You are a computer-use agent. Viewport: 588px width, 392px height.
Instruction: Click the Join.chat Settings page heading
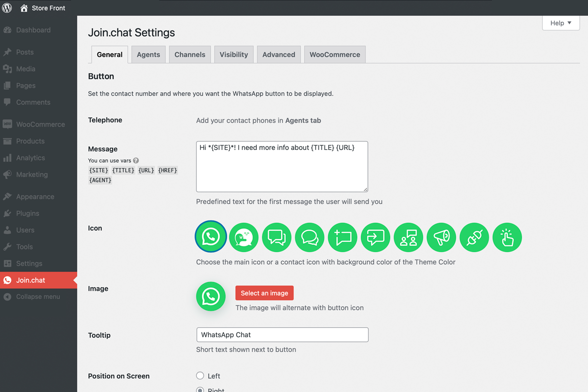point(131,33)
